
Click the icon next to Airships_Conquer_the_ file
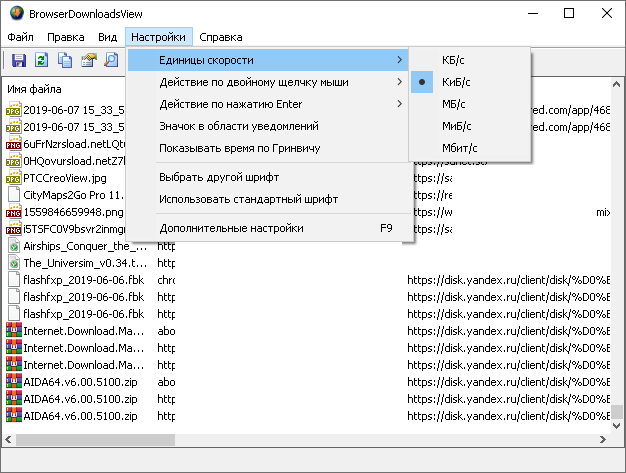(14, 246)
